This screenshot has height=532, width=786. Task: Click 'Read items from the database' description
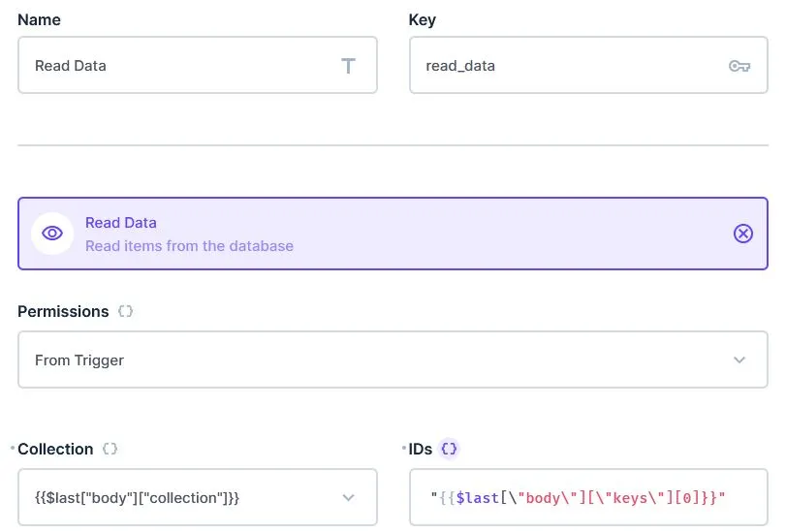(189, 246)
